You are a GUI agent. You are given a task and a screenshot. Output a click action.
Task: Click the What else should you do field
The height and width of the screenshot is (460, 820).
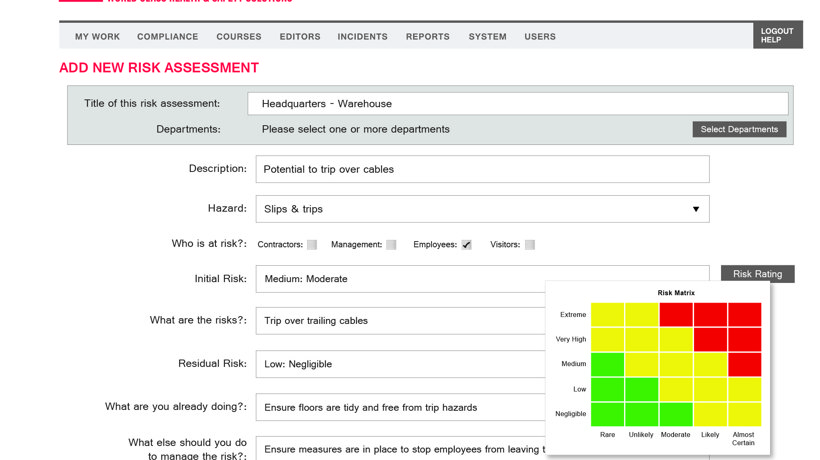point(401,448)
